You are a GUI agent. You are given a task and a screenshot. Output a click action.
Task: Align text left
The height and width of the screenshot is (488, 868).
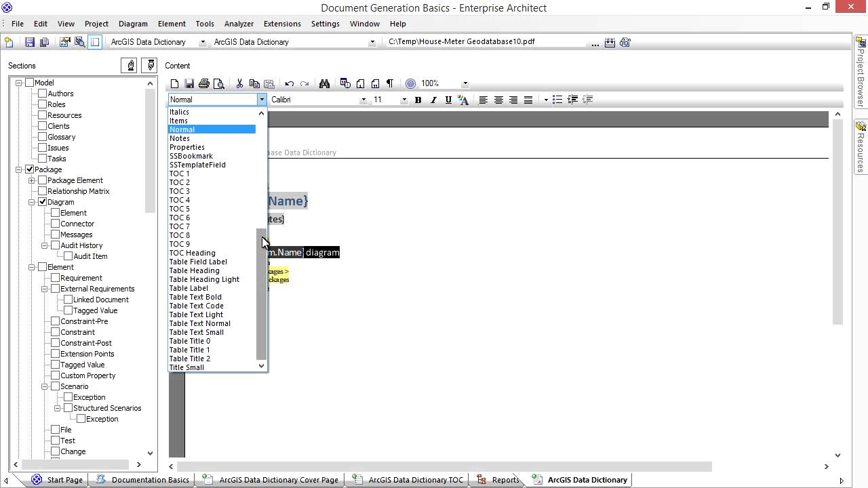(x=484, y=100)
